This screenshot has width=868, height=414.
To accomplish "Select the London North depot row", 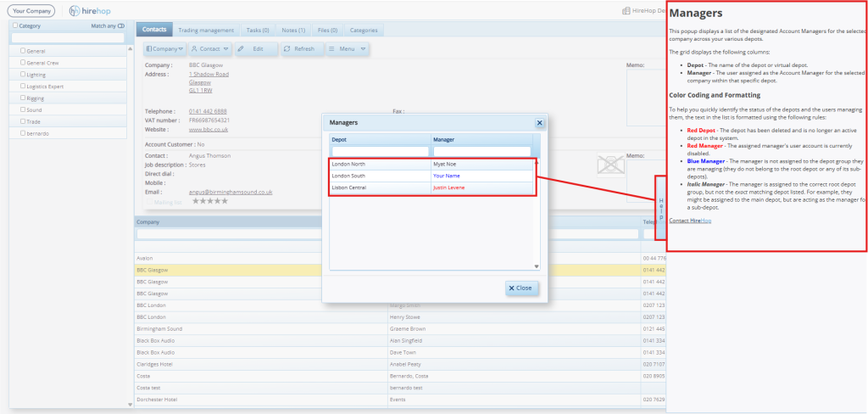I will 431,164.
